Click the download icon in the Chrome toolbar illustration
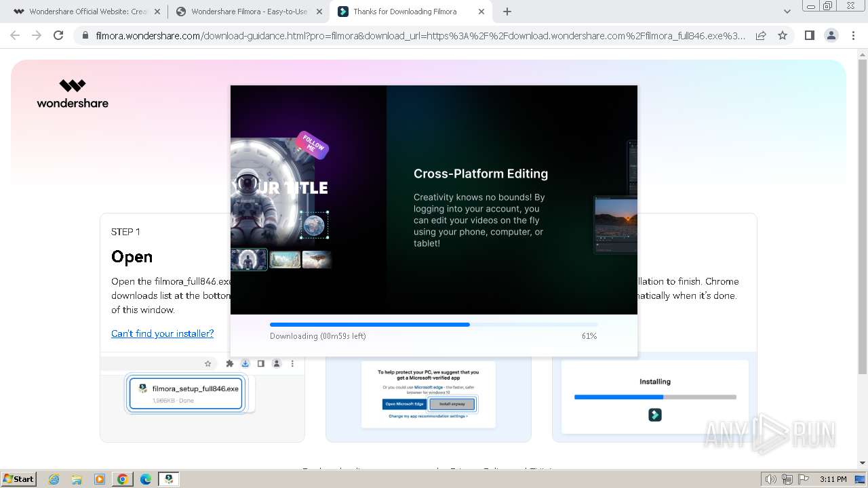Image resolution: width=868 pixels, height=488 pixels. [245, 364]
